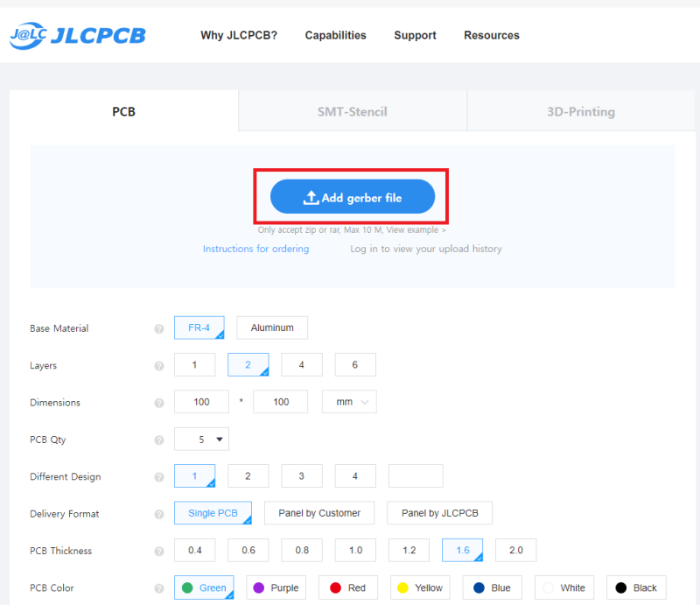Click the first Dimensions input field
Screen dimensions: 700x605
[201, 402]
